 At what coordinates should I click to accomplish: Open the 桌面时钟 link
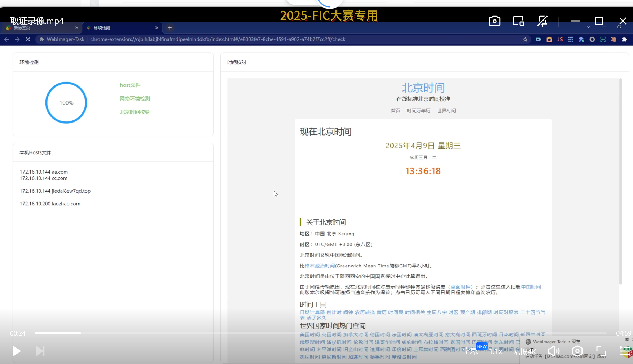[461, 287]
